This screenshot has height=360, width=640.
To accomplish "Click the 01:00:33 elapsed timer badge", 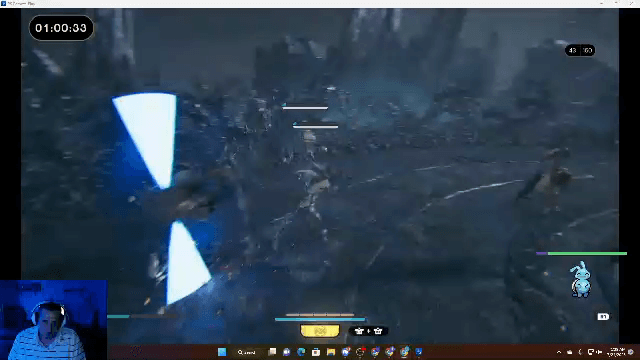I will pos(61,28).
